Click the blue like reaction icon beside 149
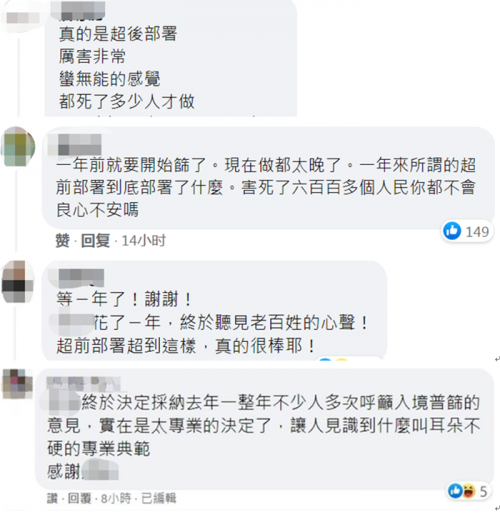500x517 pixels. (452, 231)
